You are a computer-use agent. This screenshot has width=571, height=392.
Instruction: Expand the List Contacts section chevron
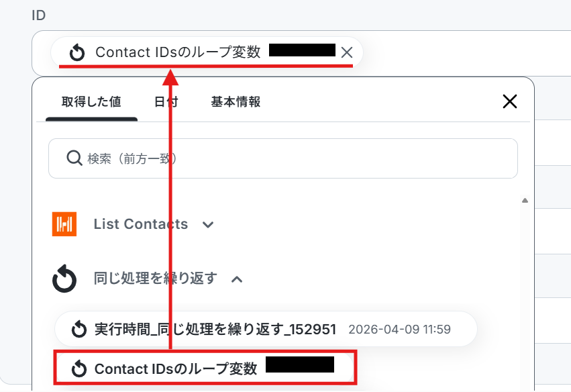click(208, 224)
